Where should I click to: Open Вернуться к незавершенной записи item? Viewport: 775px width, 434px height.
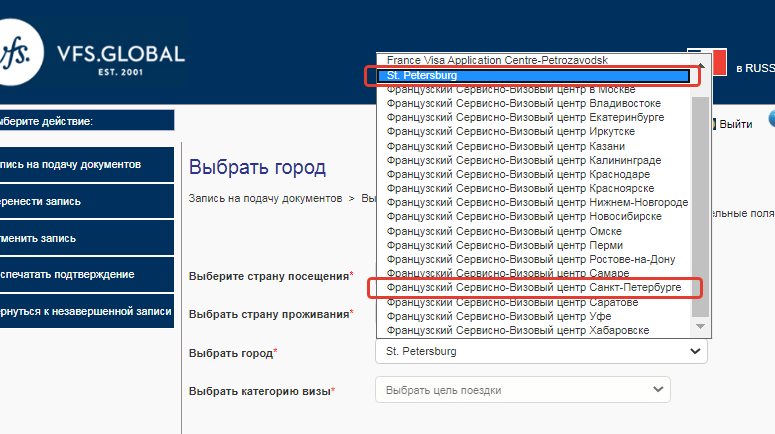coord(86,311)
